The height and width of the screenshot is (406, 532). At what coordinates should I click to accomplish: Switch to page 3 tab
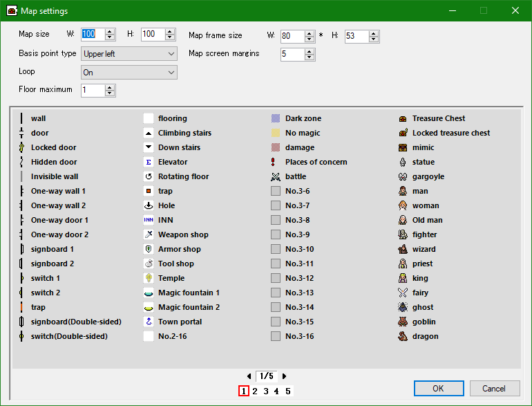(266, 391)
